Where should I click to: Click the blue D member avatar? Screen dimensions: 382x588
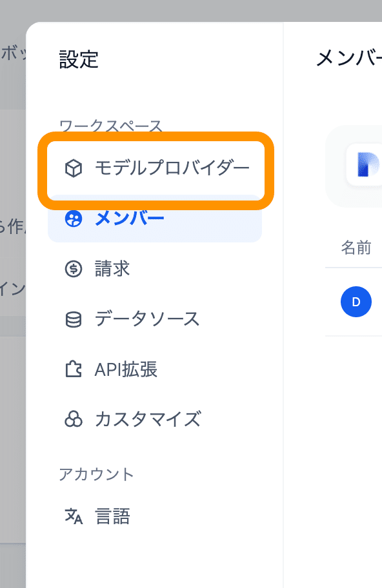(x=356, y=302)
